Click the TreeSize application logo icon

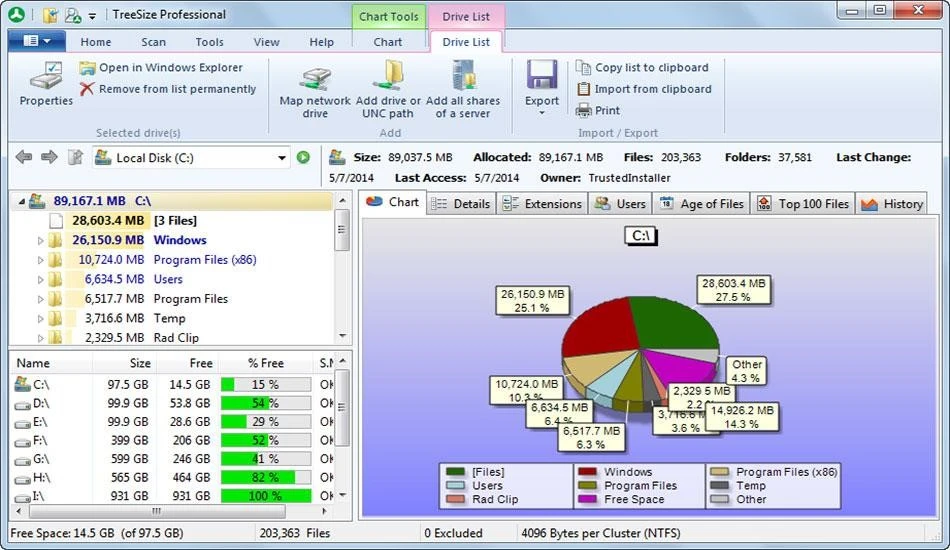point(16,14)
